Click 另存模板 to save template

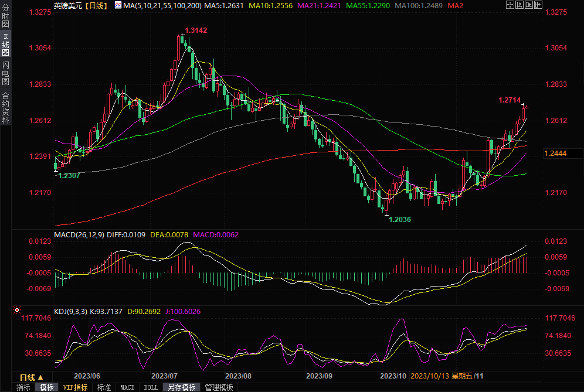[181, 387]
